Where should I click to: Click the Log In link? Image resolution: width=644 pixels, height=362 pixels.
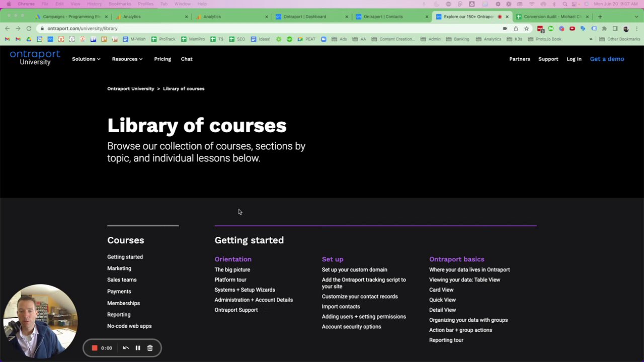[574, 59]
